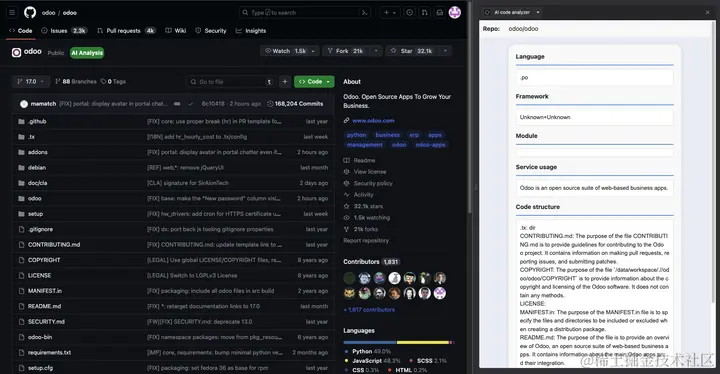Open requirements.txt file
The height and width of the screenshot is (374, 720).
tap(50, 352)
